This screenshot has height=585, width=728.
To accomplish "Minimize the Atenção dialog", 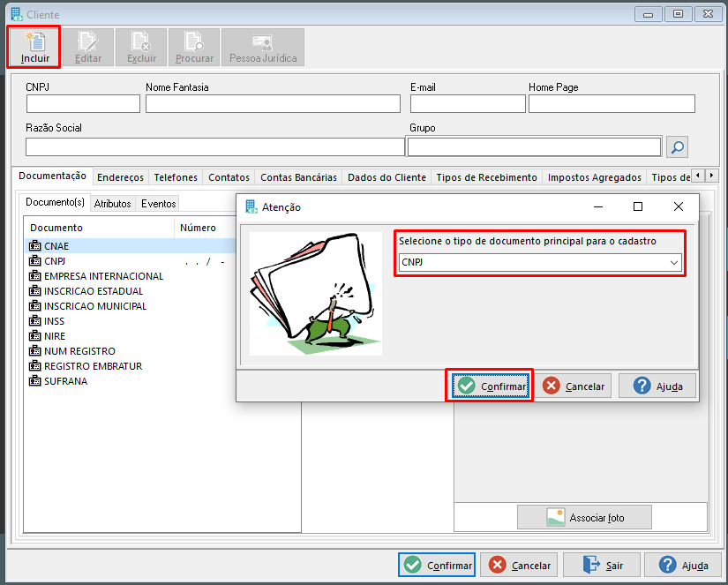I will click(x=598, y=206).
